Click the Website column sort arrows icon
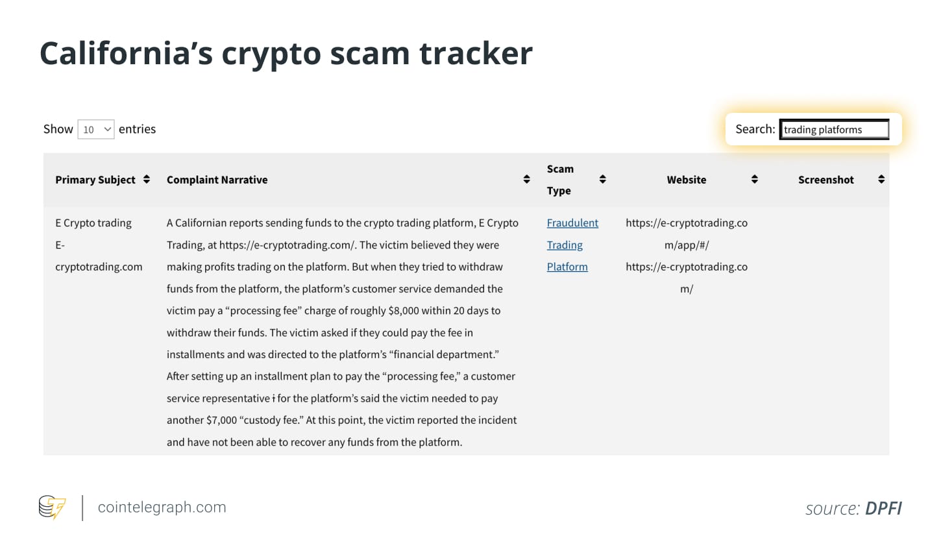Viewport: 941px width, 560px height. (754, 180)
